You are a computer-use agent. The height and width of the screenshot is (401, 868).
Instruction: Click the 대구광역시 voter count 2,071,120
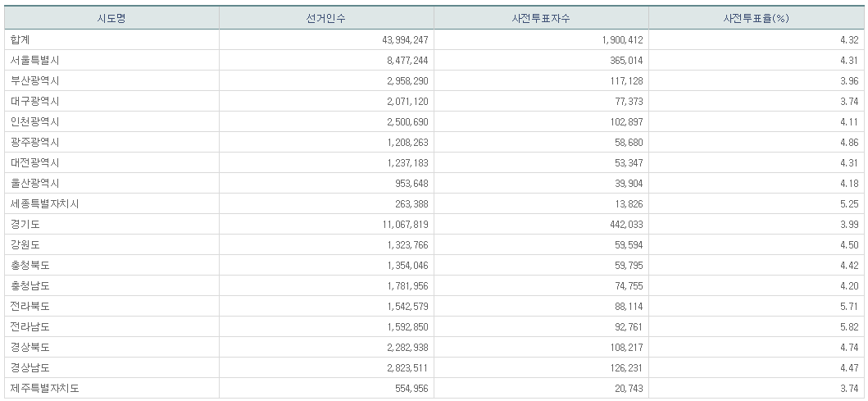pyautogui.click(x=403, y=101)
